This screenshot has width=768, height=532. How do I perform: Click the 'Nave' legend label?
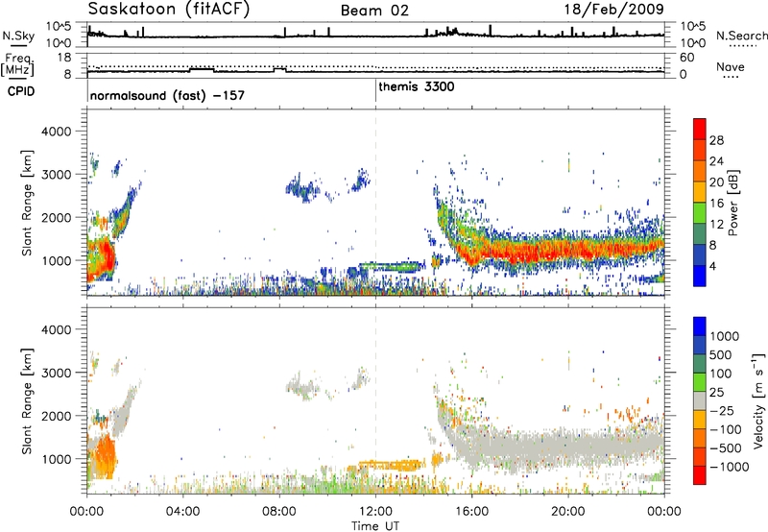coord(731,66)
